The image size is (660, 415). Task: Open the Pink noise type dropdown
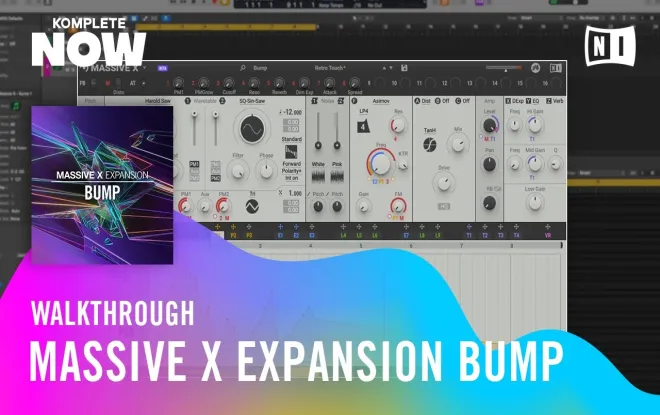pyautogui.click(x=337, y=164)
